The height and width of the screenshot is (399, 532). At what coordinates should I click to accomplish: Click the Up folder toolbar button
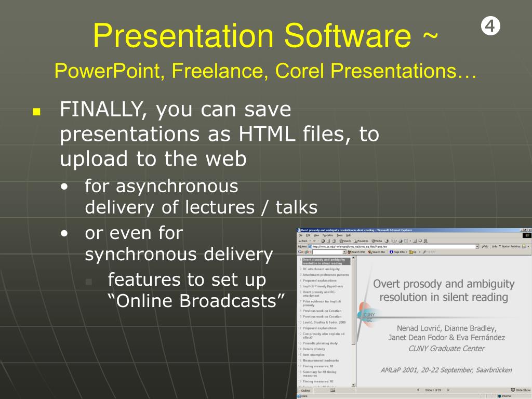(413, 252)
